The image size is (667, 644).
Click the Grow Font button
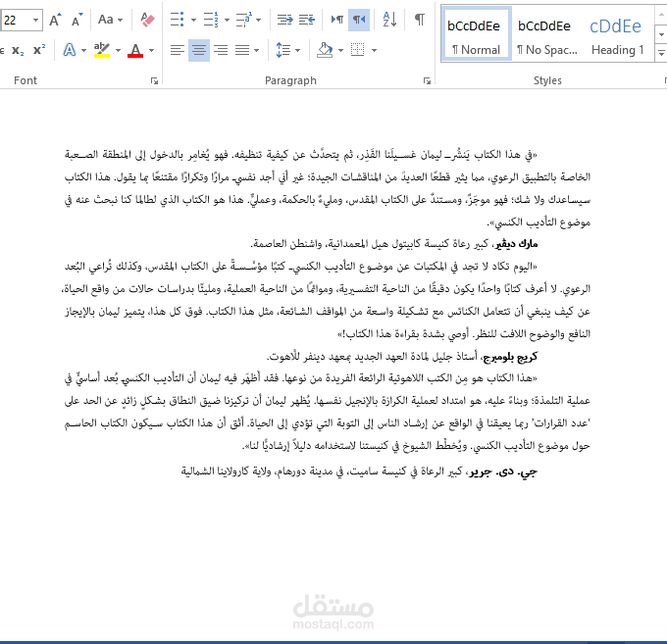click(55, 20)
